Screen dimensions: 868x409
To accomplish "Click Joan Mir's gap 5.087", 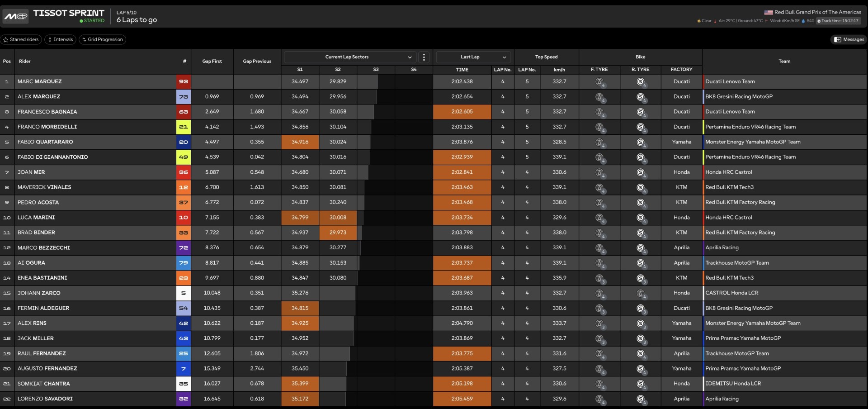I will coord(212,172).
